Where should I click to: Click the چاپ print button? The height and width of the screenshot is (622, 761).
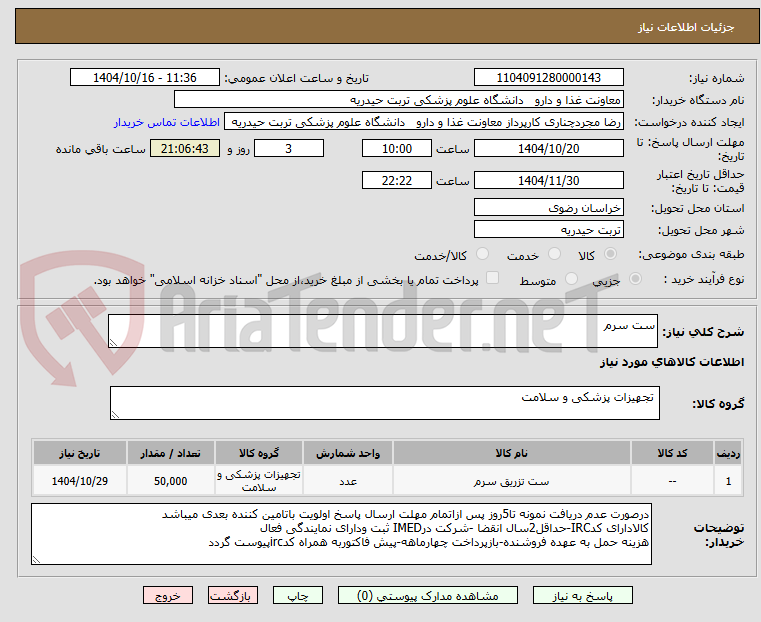[298, 595]
